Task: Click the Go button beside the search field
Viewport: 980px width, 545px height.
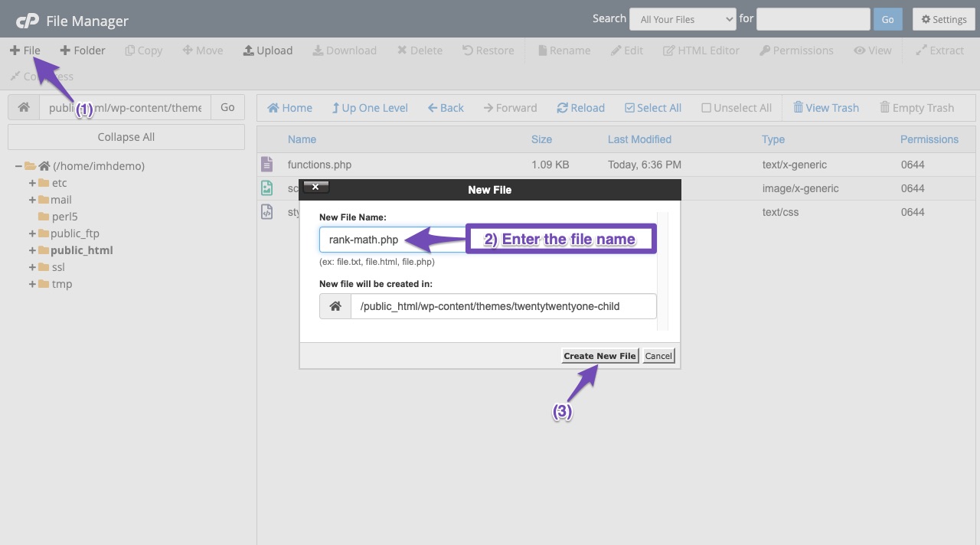Action: (x=887, y=19)
